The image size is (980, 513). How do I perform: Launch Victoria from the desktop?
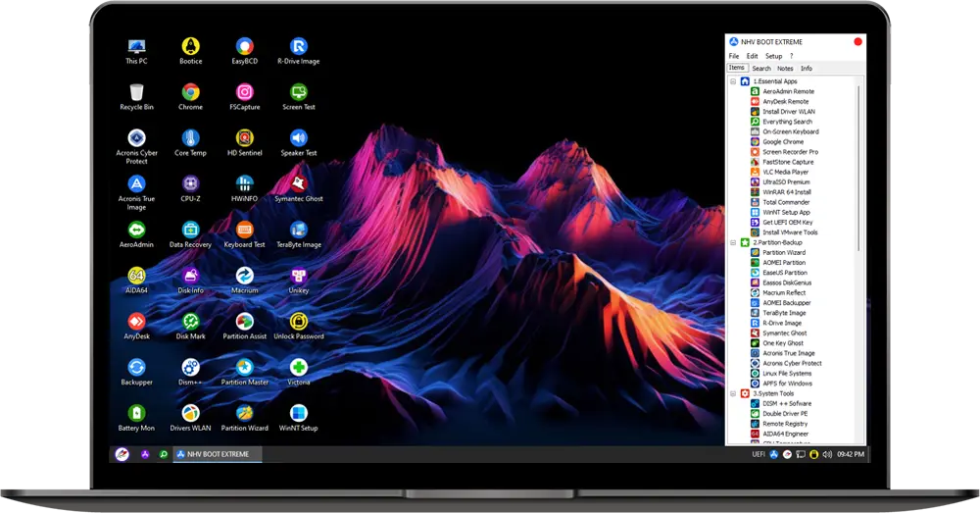299,372
